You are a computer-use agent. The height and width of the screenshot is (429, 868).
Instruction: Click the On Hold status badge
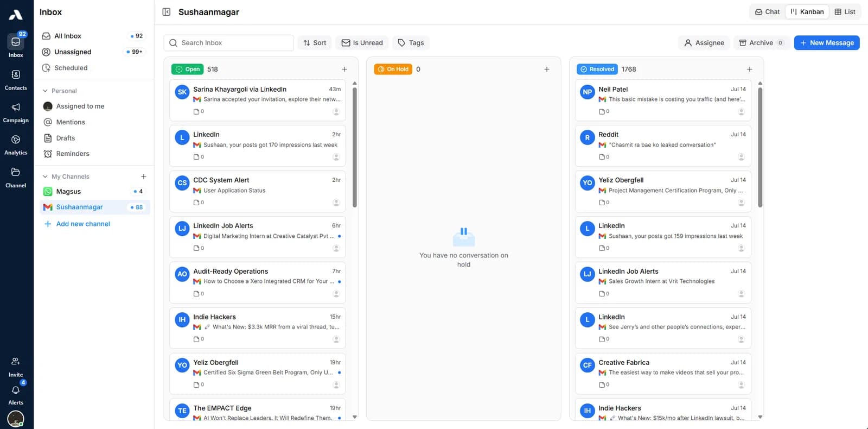393,70
